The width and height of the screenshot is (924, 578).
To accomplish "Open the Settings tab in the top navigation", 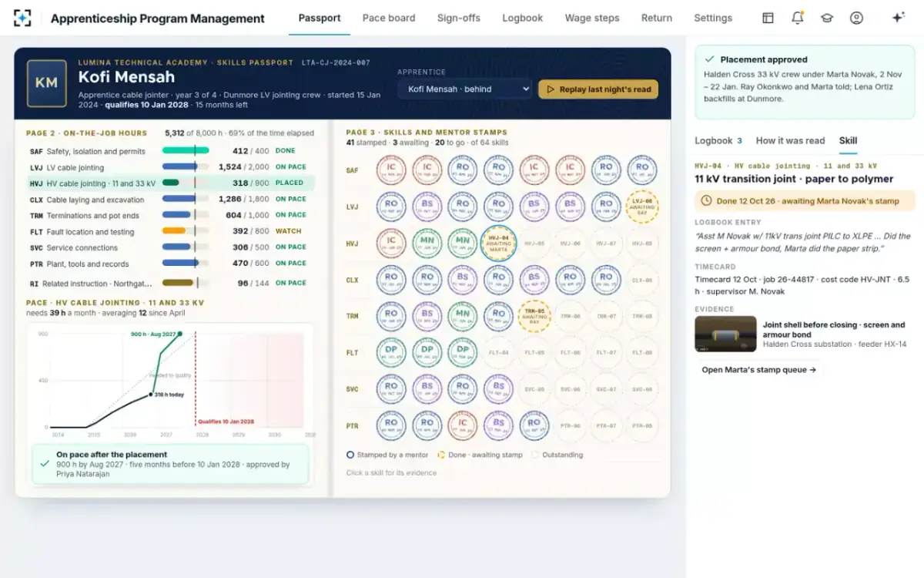I will [713, 18].
